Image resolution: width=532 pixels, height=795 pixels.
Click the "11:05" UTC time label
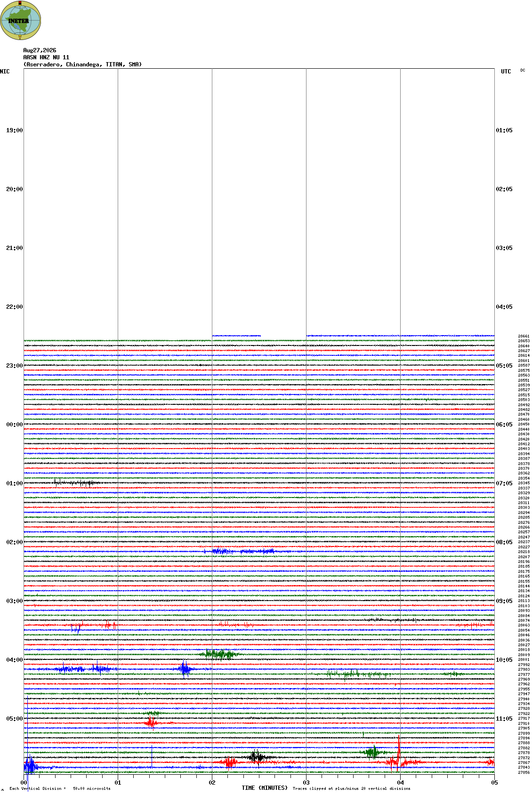click(504, 719)
